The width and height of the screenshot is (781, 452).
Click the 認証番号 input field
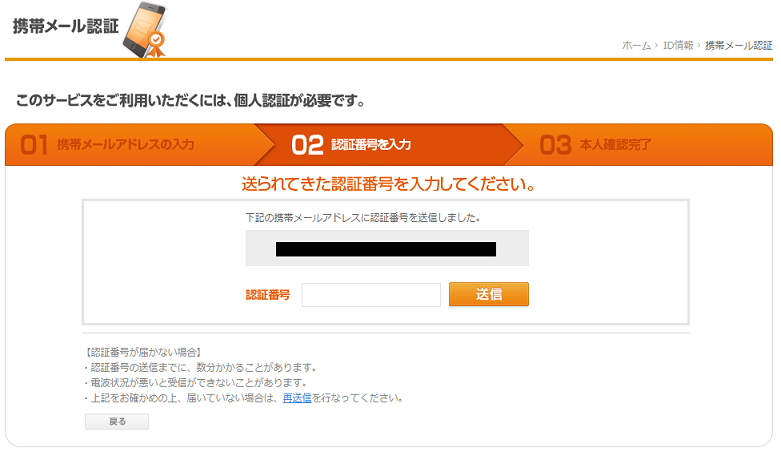(x=371, y=295)
